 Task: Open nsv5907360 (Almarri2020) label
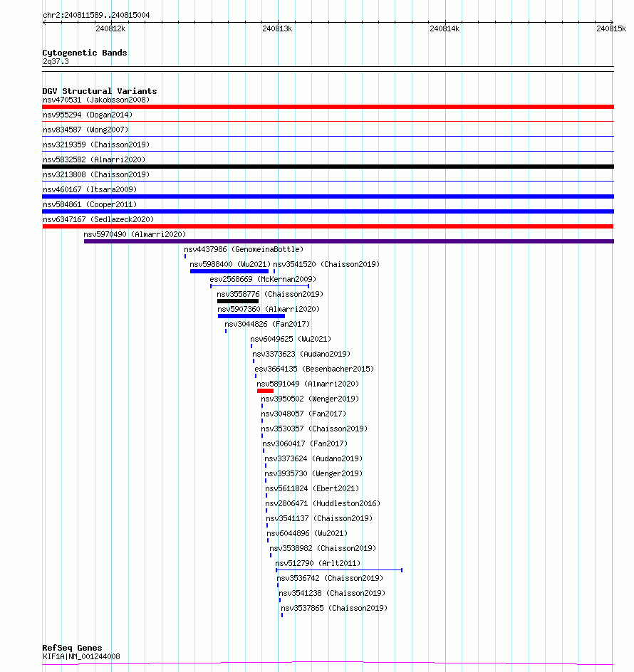pyautogui.click(x=269, y=309)
